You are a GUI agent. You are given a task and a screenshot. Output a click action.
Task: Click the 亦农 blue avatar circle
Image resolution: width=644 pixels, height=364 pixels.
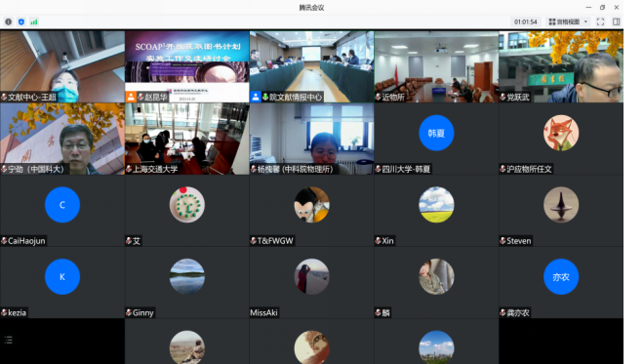pyautogui.click(x=561, y=276)
